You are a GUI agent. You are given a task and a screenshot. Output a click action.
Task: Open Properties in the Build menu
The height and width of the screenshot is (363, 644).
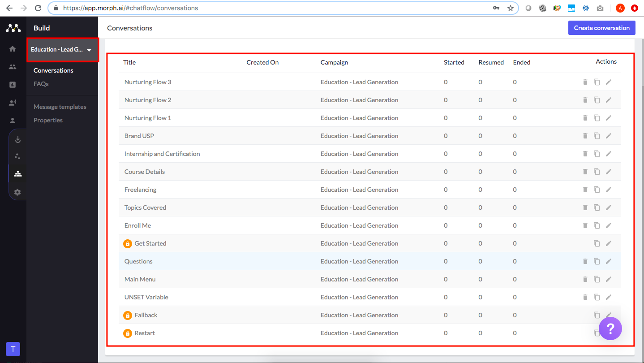click(x=48, y=120)
